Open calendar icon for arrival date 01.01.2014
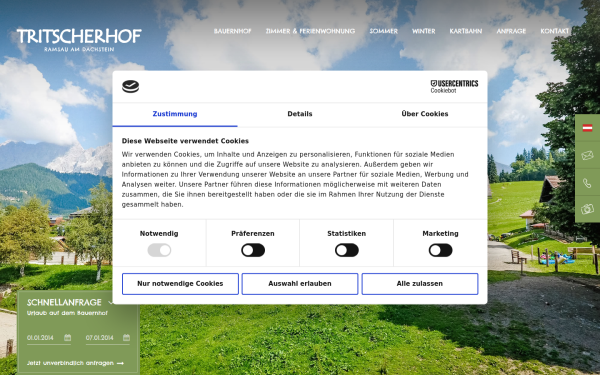 tap(68, 338)
